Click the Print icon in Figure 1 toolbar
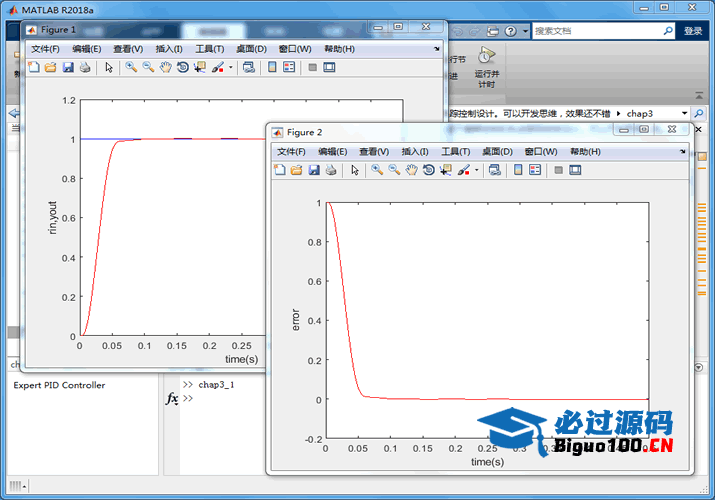The image size is (715, 500). coord(85,68)
